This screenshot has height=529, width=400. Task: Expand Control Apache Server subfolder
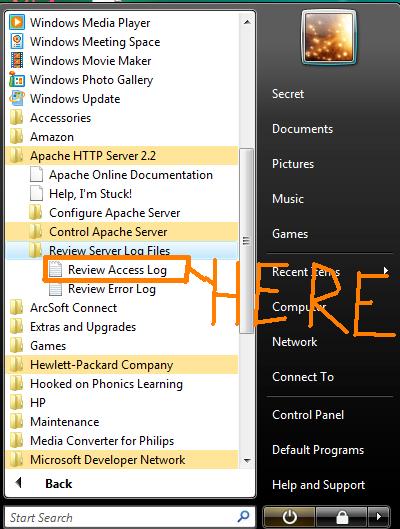click(x=122, y=231)
